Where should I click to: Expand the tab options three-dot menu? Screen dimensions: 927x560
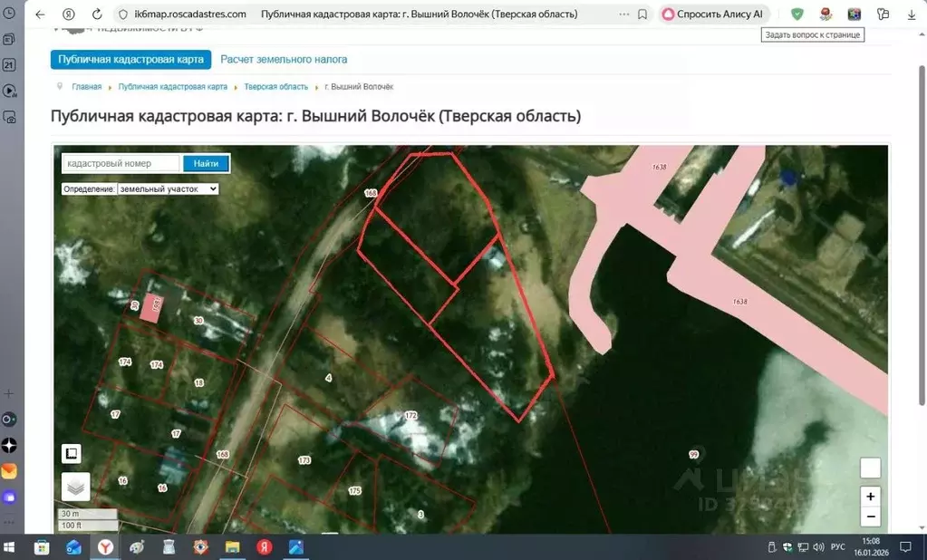(623, 13)
